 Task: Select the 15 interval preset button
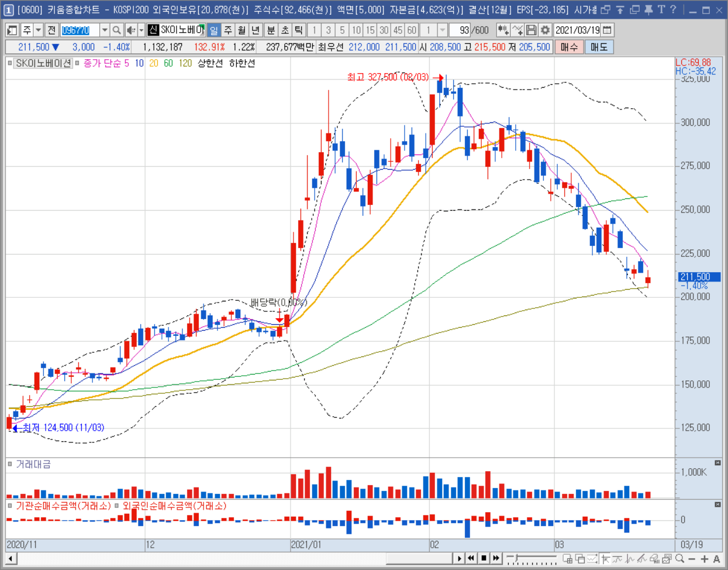[370, 30]
